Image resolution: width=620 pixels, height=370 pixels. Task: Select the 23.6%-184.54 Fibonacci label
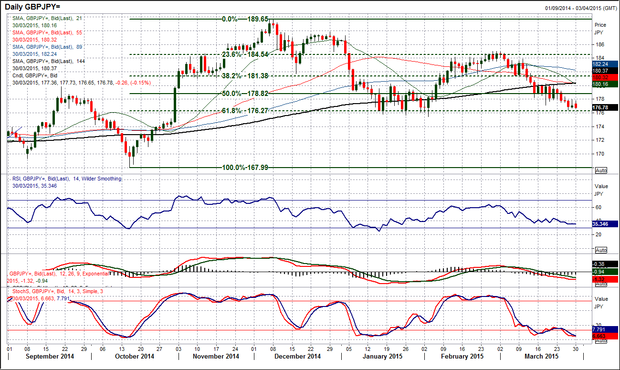[245, 54]
